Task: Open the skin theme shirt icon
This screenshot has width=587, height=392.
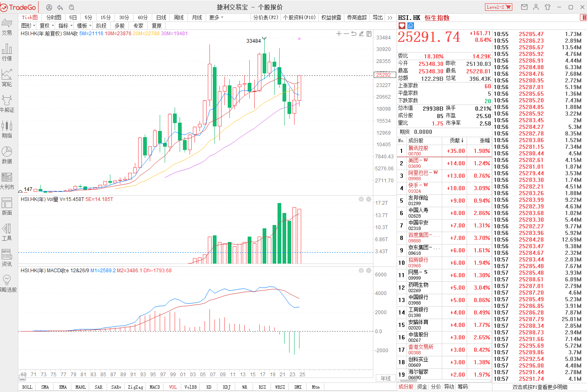Action: click(548, 7)
